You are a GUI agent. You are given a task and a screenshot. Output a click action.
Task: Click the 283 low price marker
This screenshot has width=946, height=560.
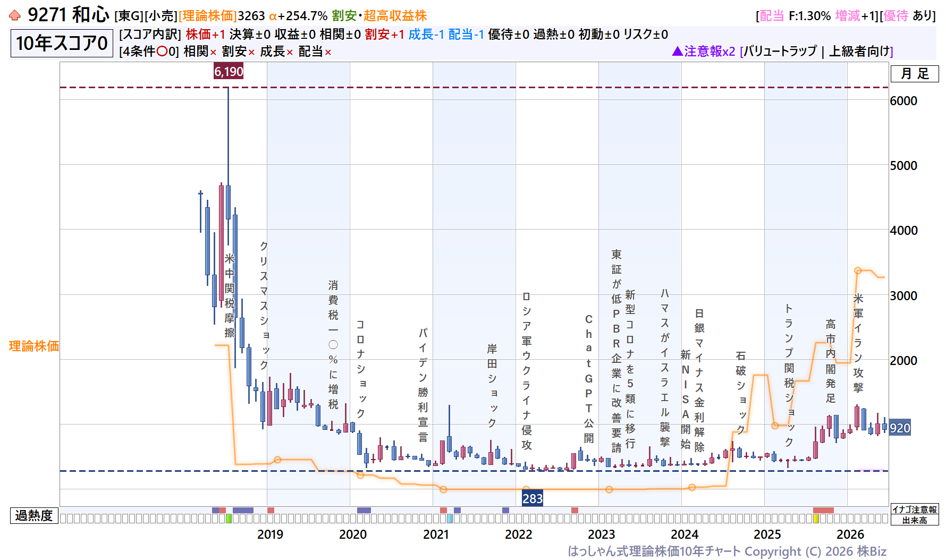tap(533, 498)
